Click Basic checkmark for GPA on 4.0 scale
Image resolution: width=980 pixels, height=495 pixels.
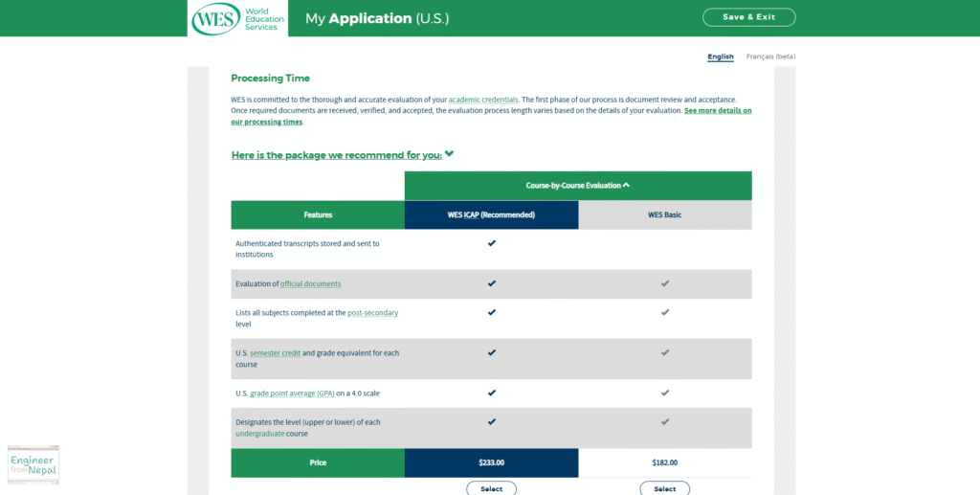(665, 393)
